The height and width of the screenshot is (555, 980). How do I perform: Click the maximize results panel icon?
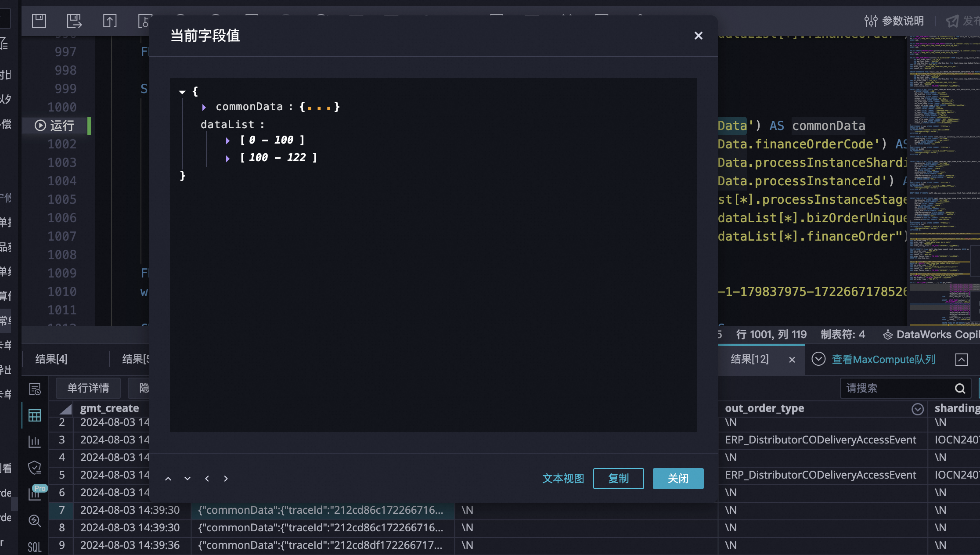coord(961,360)
